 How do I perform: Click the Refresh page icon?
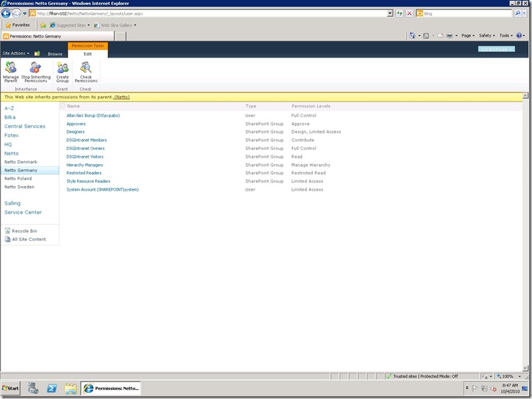coord(400,13)
